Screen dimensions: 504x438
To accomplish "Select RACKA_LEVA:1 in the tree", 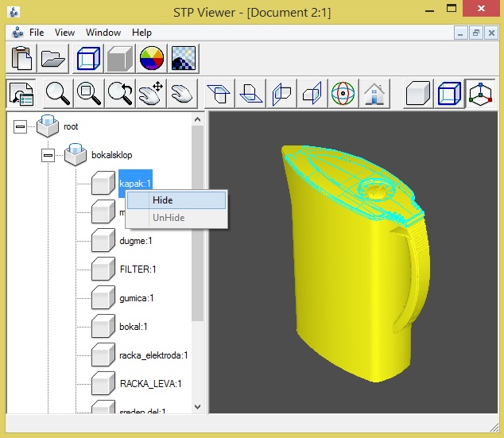I will point(151,384).
